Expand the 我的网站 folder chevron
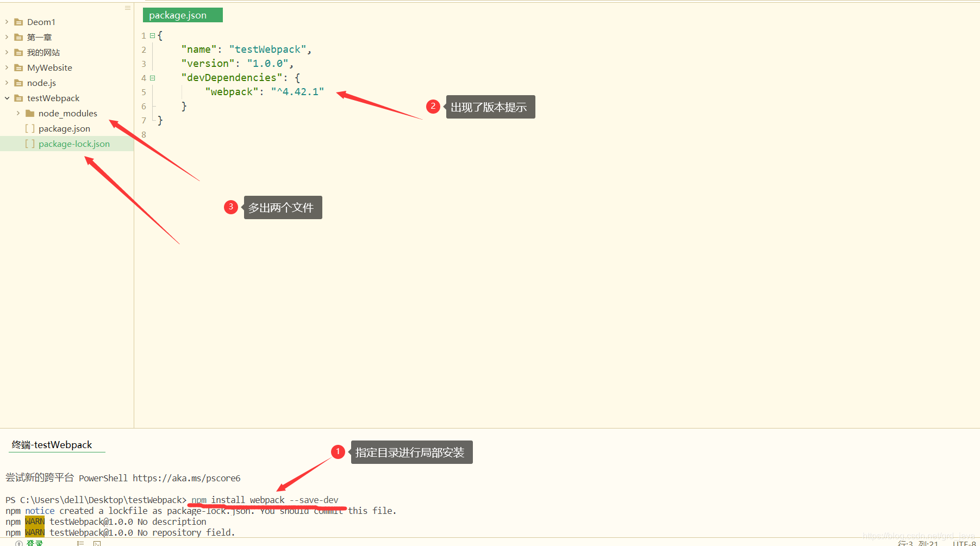Screen dimensions: 980x546 [x=7, y=52]
